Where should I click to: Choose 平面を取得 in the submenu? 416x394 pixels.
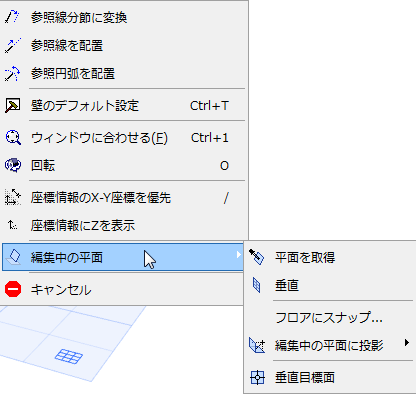point(330,257)
